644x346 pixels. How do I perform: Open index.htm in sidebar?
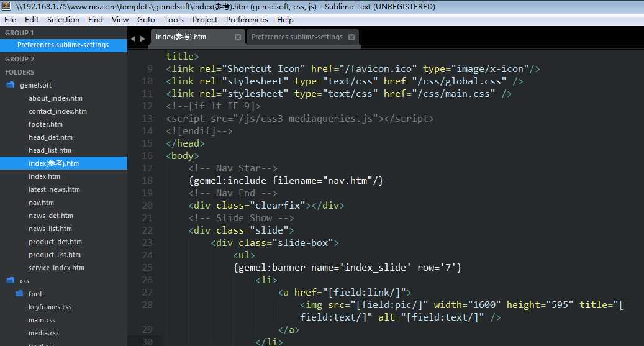click(x=44, y=176)
